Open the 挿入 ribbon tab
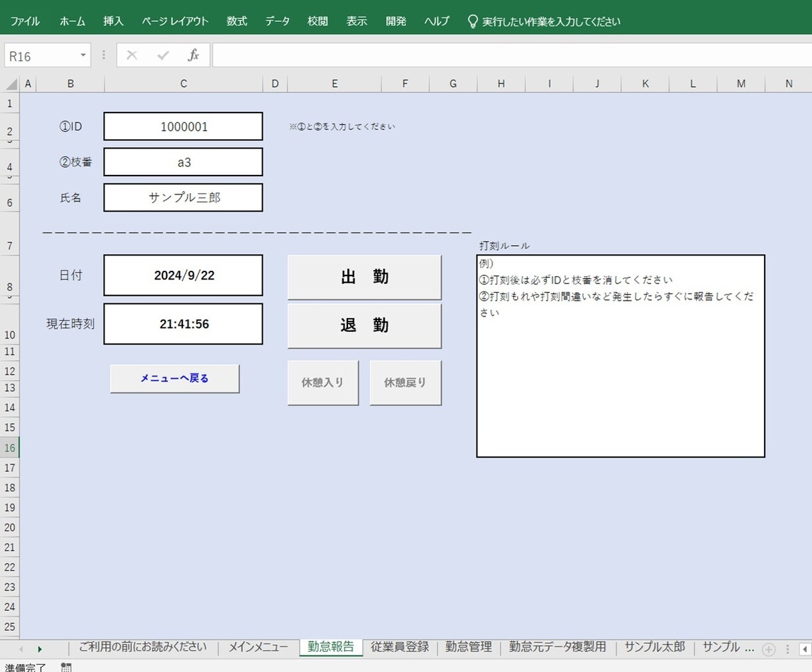Image resolution: width=812 pixels, height=672 pixels. [113, 21]
